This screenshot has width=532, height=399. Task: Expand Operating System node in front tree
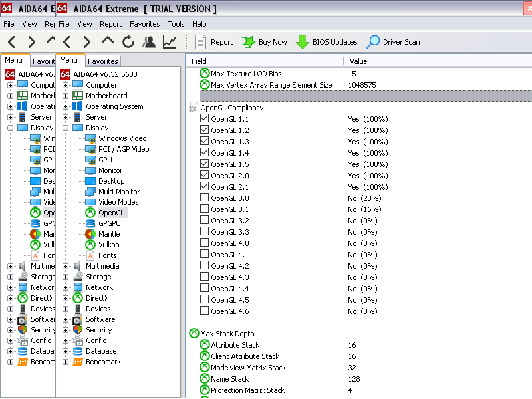point(65,106)
